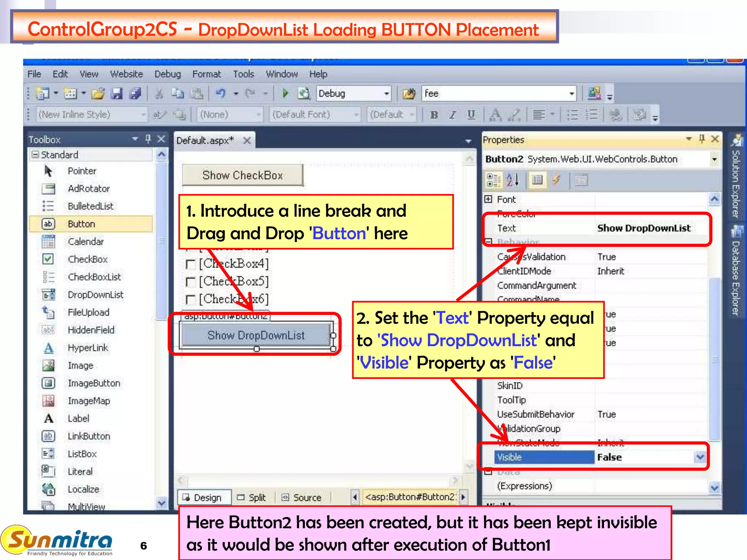The height and width of the screenshot is (560, 747).
Task: Click the Underline formatting icon
Action: point(471,115)
